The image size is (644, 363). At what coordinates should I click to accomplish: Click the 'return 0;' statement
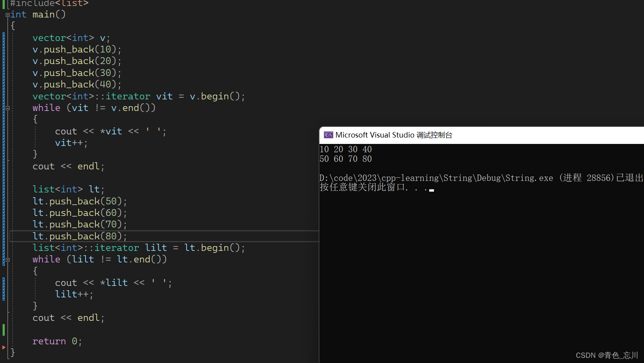click(x=57, y=342)
